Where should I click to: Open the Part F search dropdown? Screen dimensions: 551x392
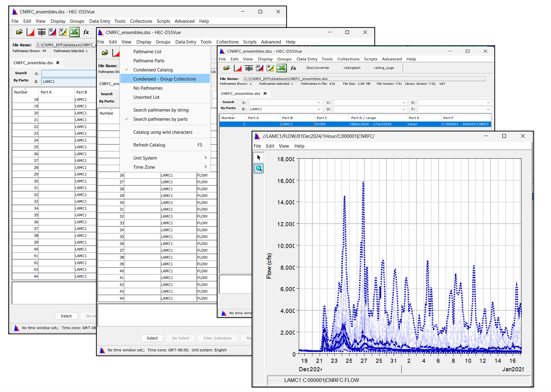click(488, 109)
